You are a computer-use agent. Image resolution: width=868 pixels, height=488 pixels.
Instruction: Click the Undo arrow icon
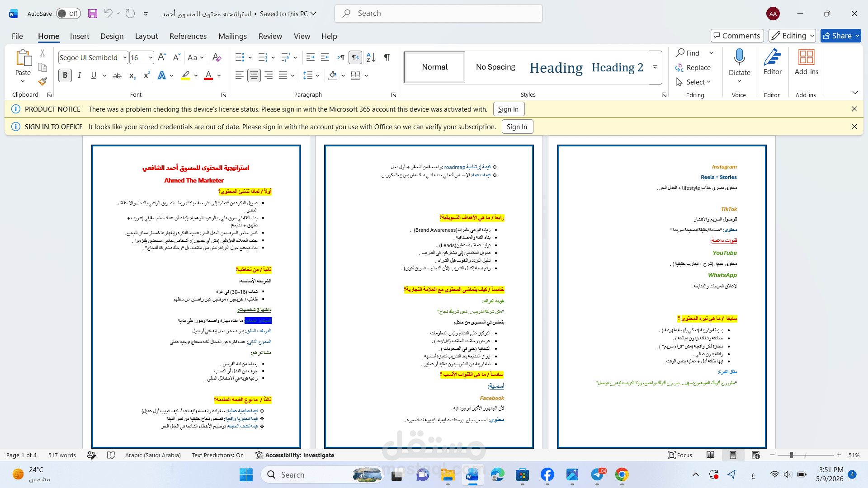[108, 14]
